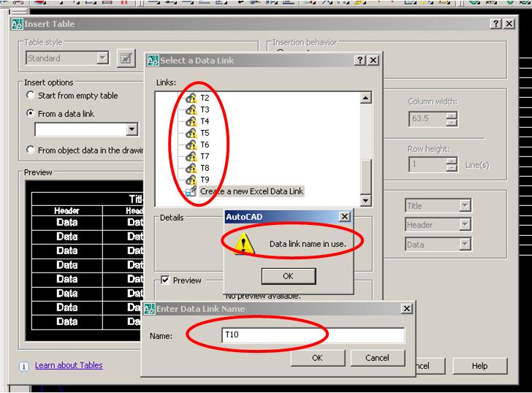
Task: Select the T4 data link icon
Action: click(x=191, y=121)
